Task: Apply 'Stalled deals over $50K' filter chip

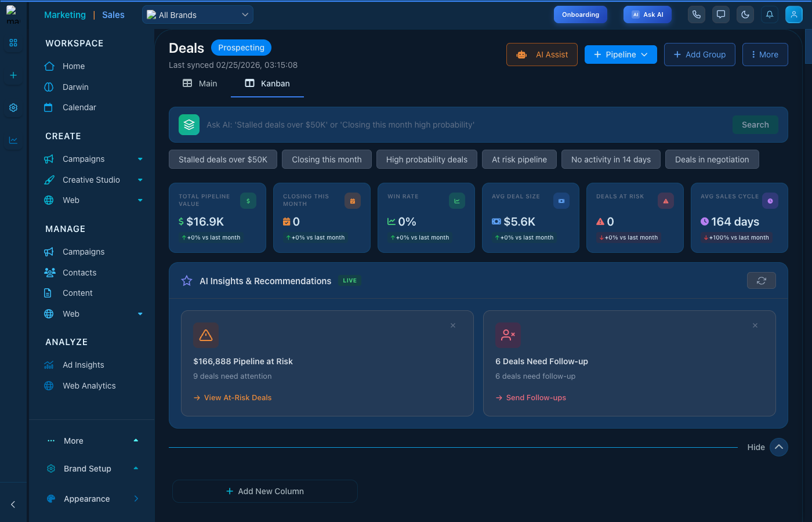Action: tap(223, 159)
